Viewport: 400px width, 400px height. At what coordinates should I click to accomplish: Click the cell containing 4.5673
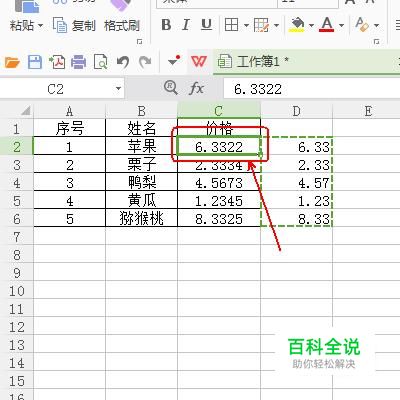click(219, 182)
